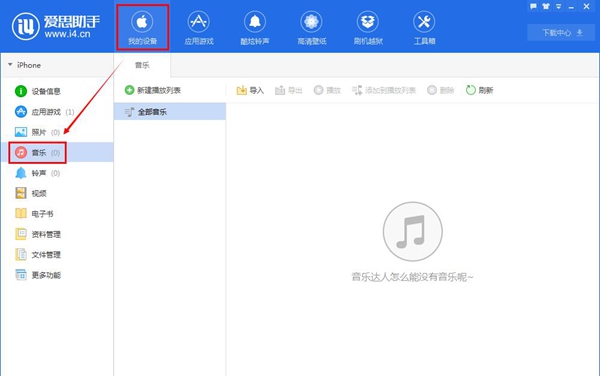The width and height of the screenshot is (600, 376).
Task: Open the 刷机越狱 flash/jailbreak section
Action: [368, 28]
